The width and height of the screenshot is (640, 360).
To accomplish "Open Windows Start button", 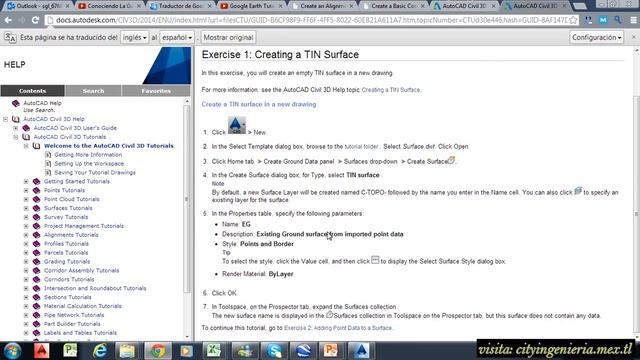I will tap(12, 351).
